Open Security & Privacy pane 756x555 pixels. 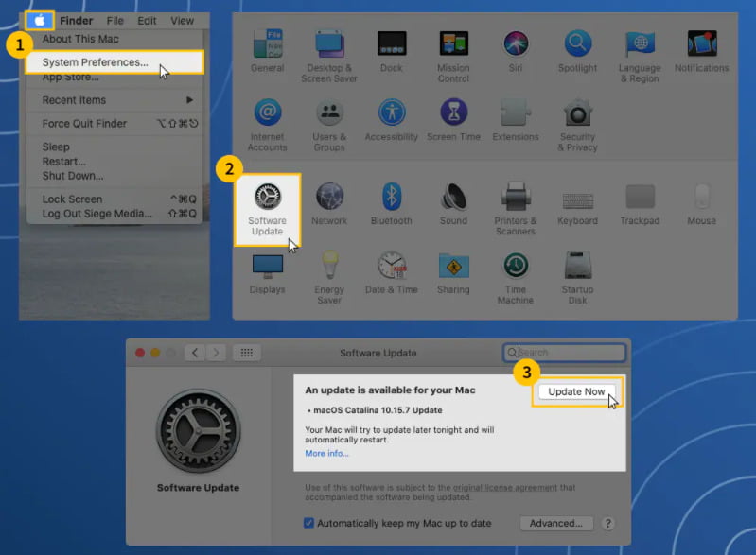pos(577,113)
